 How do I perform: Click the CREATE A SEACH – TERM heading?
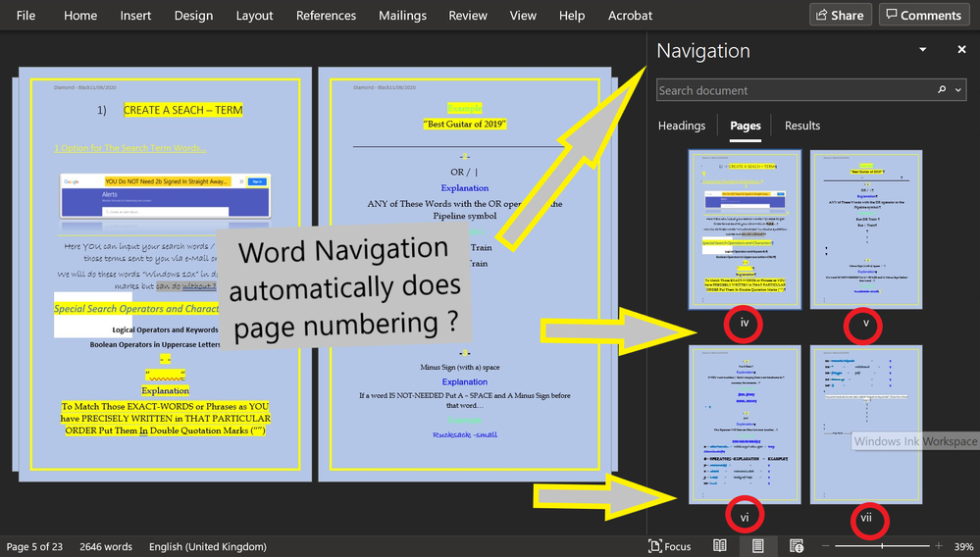tap(182, 110)
